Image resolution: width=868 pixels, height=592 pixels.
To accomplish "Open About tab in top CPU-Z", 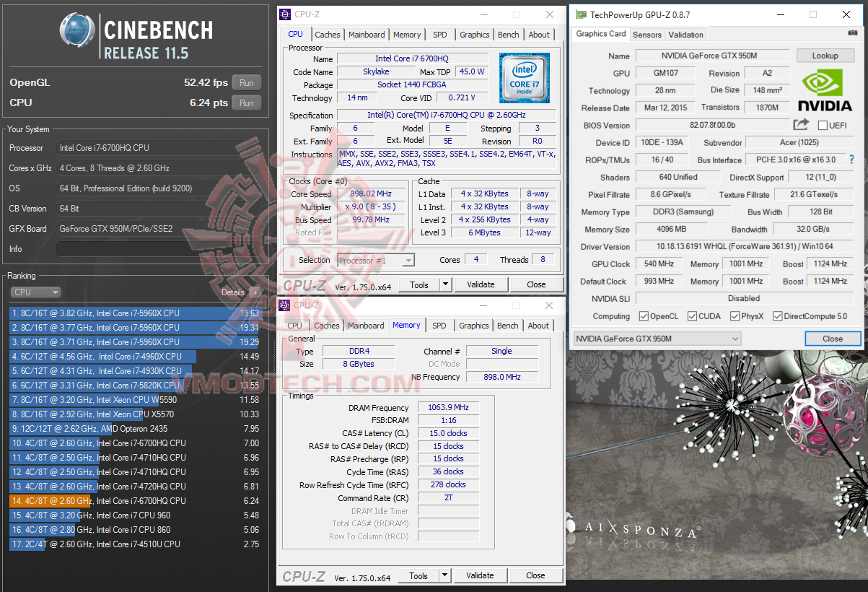I will tap(539, 35).
